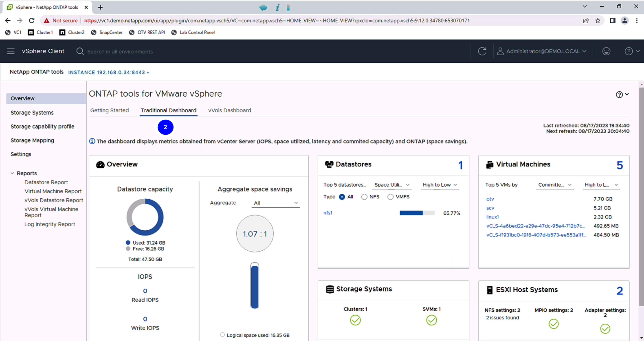
Task: Open the smiley feedback icon
Action: (x=606, y=51)
